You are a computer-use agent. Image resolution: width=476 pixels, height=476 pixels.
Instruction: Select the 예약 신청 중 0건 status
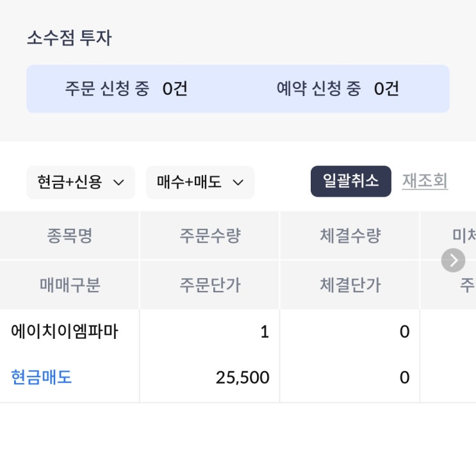pyautogui.click(x=338, y=88)
